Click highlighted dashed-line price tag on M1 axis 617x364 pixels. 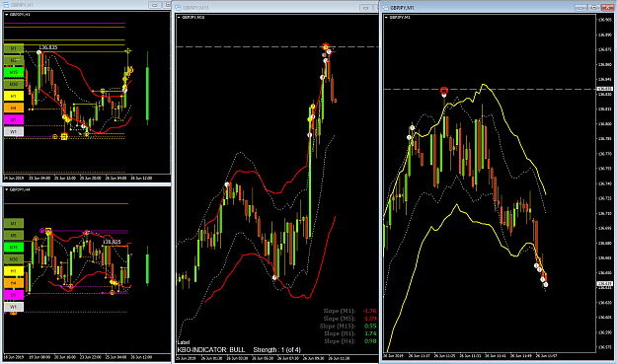pos(605,89)
